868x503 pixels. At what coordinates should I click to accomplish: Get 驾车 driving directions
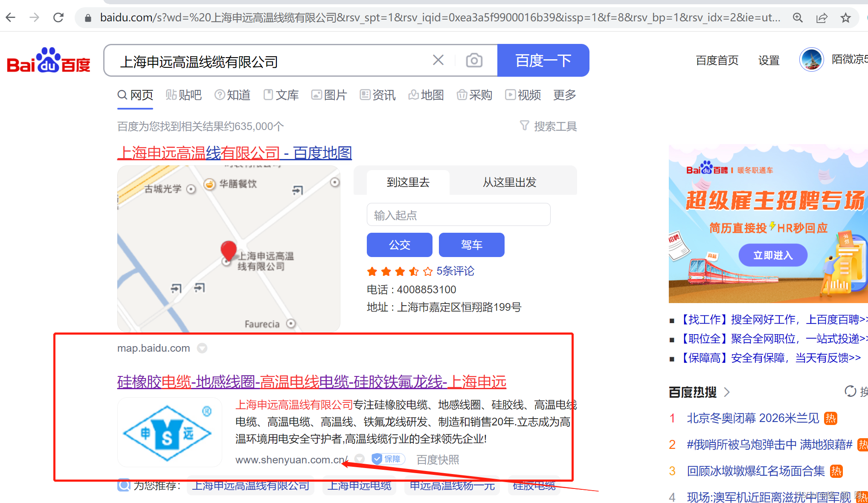click(472, 245)
